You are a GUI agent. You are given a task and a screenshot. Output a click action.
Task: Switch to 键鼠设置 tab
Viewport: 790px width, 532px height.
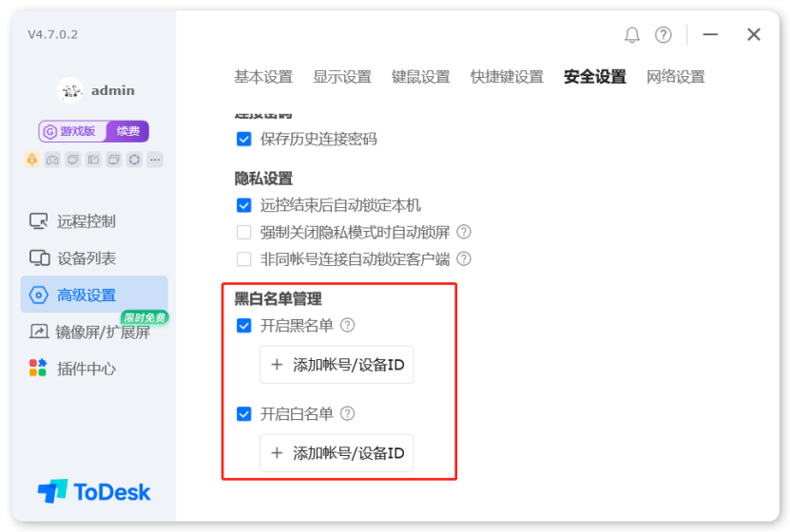(x=421, y=77)
